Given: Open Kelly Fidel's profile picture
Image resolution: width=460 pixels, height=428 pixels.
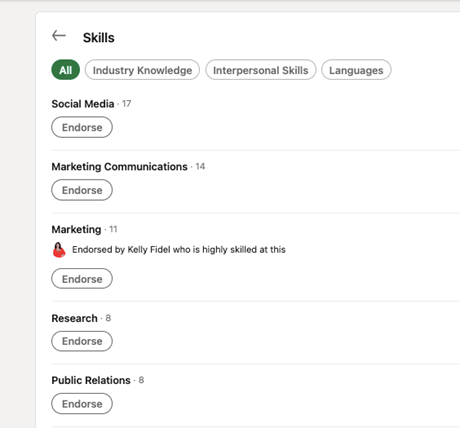Looking at the screenshot, I should click(x=59, y=250).
